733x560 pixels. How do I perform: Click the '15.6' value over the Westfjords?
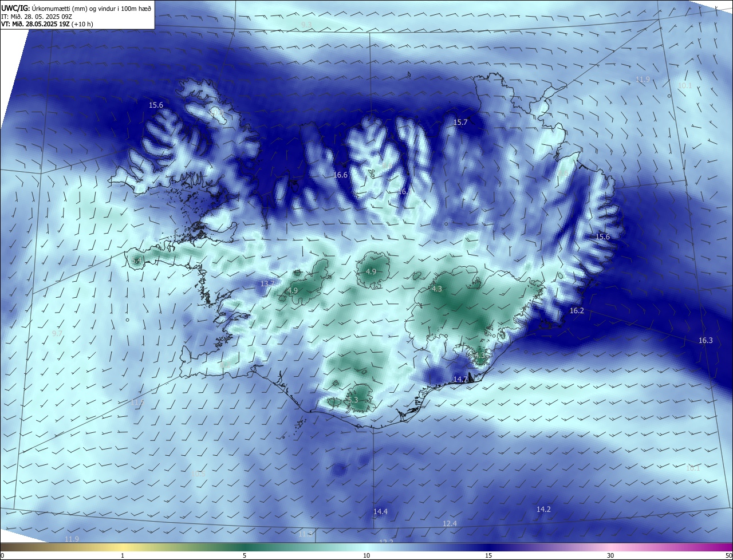coord(156,105)
